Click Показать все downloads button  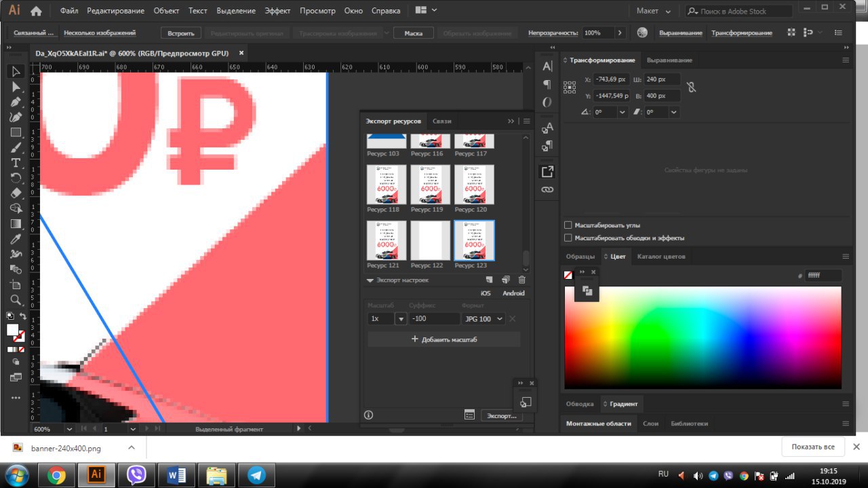tap(812, 447)
